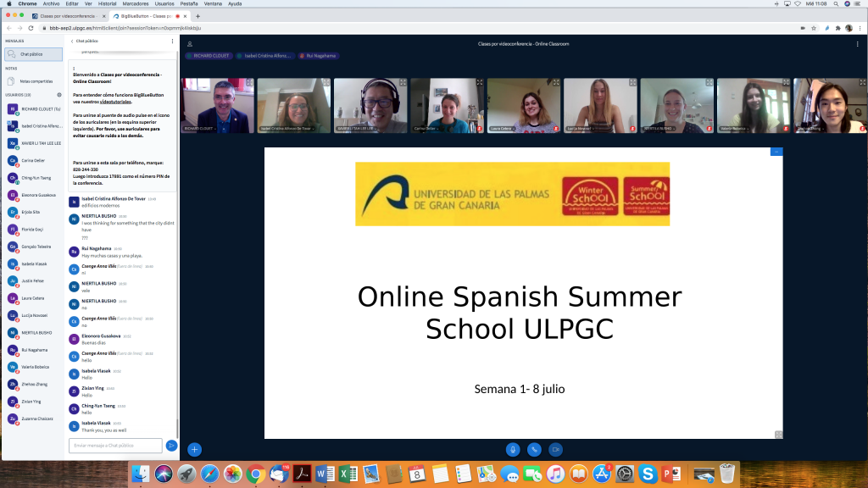Collapse the Chat público panel via back chevron
The image size is (868, 488).
pyautogui.click(x=72, y=41)
